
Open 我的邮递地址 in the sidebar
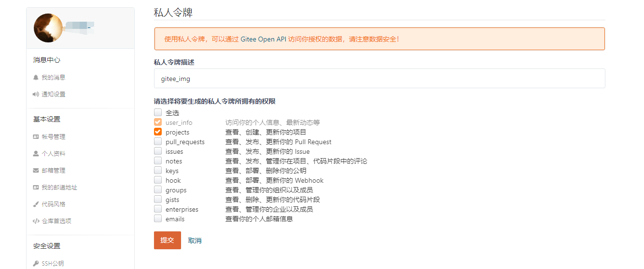(59, 188)
